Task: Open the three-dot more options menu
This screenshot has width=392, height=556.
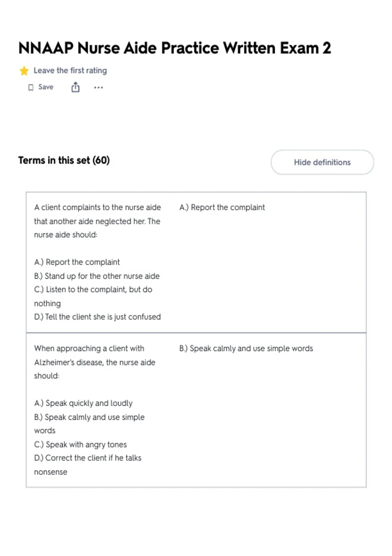Action: (98, 87)
